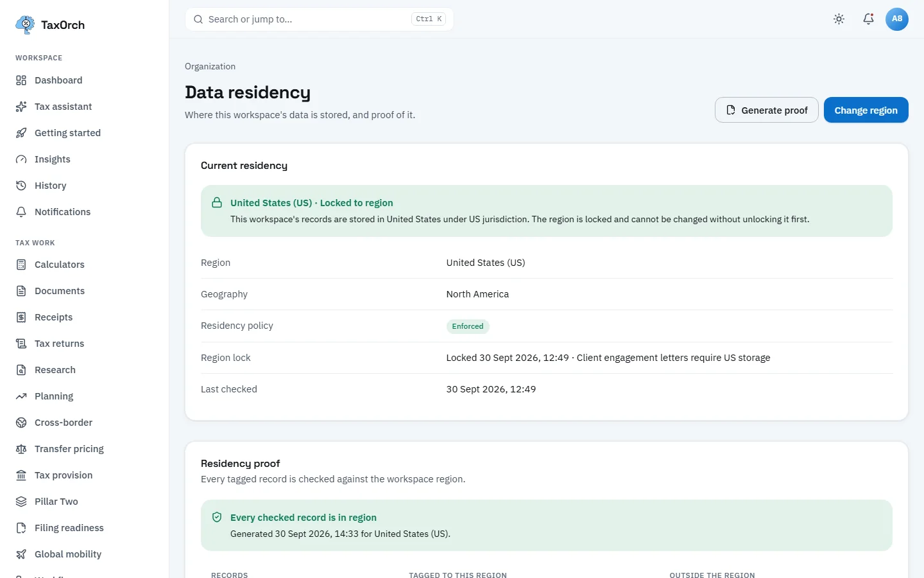
Task: Click the Getting started rocket icon
Action: 21,133
